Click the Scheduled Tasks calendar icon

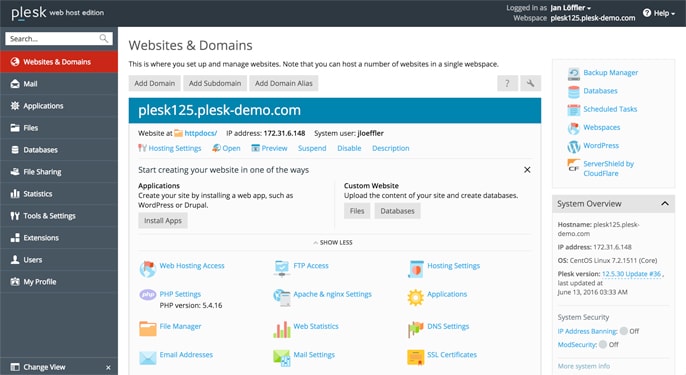click(x=574, y=110)
